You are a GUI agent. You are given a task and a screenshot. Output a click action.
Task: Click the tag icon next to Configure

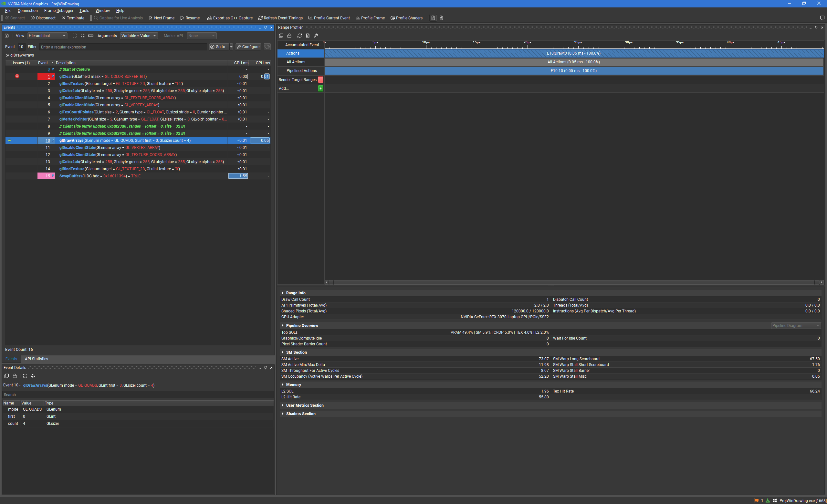[267, 47]
